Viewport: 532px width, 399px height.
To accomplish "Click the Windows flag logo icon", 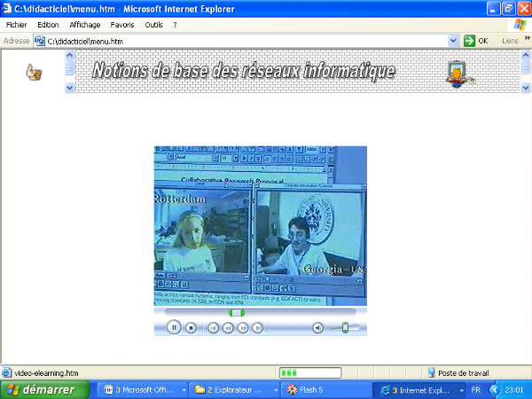I will [x=520, y=25].
